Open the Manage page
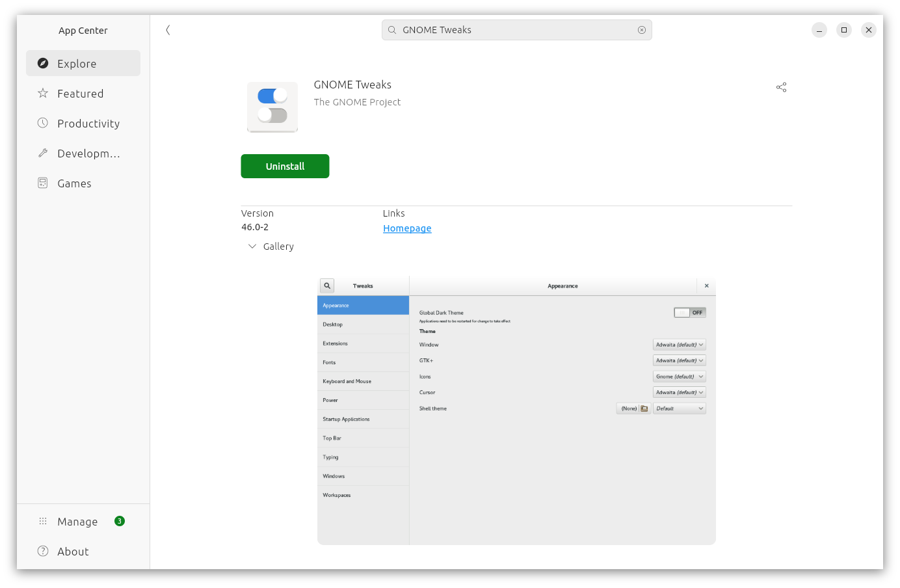 (83, 521)
